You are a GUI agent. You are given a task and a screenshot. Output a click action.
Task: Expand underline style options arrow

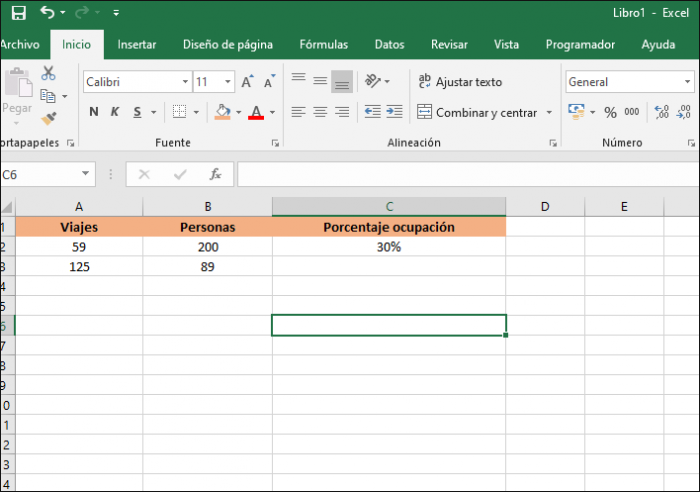(x=154, y=112)
